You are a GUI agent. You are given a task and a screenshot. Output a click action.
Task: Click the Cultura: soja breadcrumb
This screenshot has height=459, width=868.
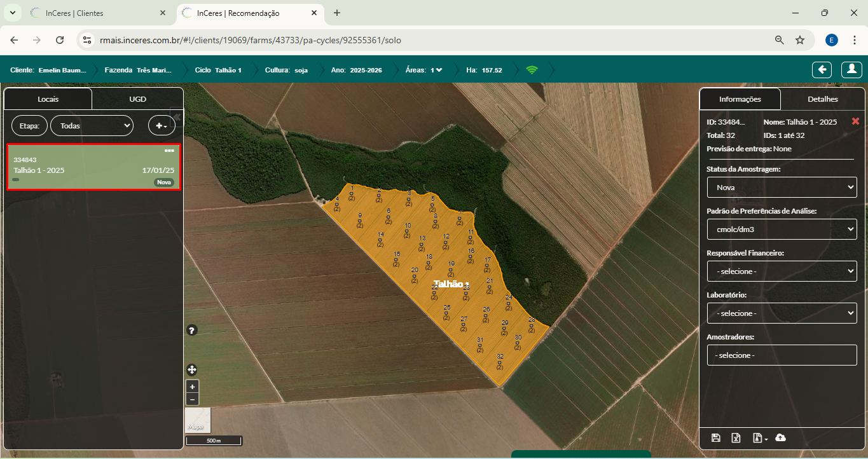click(286, 70)
